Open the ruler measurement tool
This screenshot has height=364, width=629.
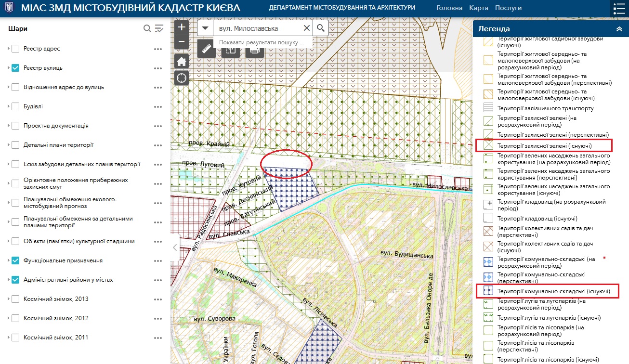tap(207, 49)
